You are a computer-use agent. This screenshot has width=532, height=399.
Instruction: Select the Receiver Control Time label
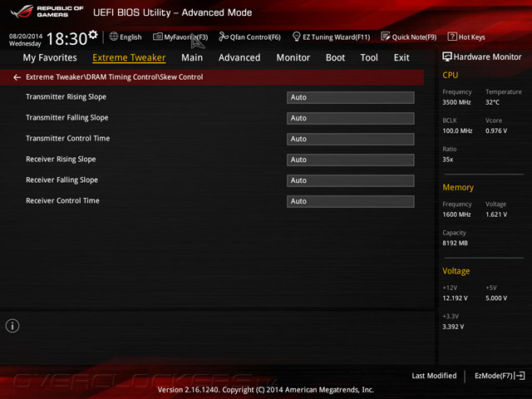tap(63, 200)
